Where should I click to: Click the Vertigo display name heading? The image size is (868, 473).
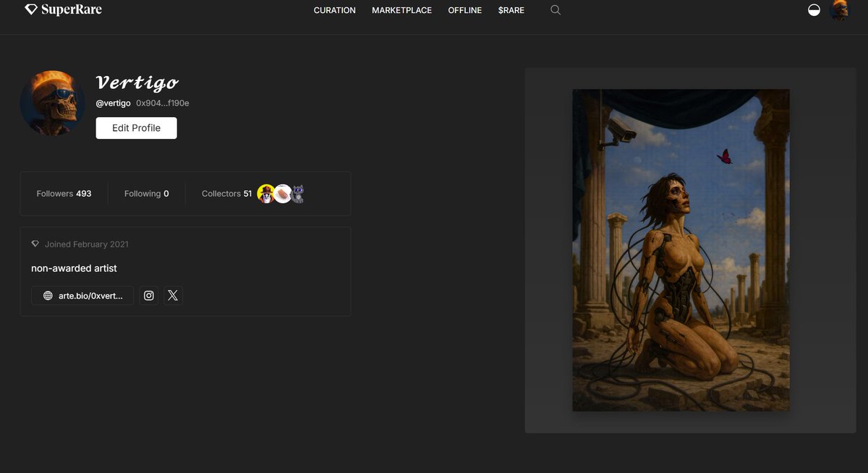tap(137, 82)
